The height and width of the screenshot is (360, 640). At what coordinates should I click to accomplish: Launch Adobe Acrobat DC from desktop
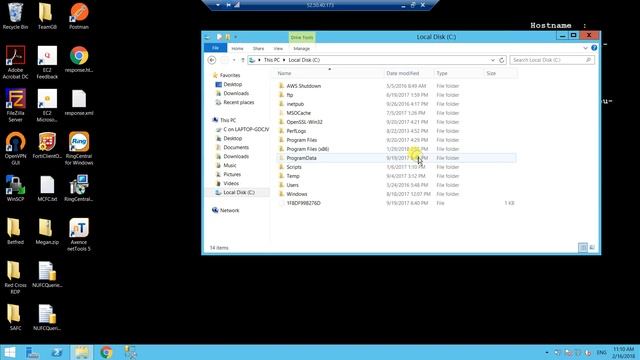coord(16,62)
